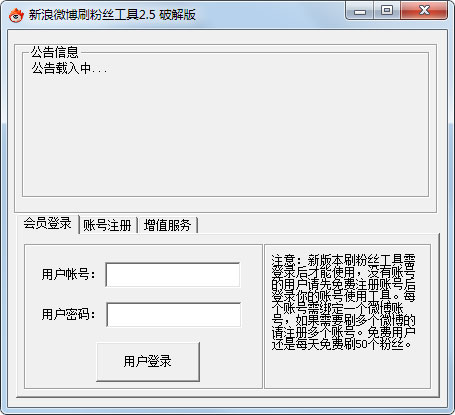Image resolution: width=455 pixels, height=415 pixels.
Task: Minimize the window
Action: (x=360, y=12)
